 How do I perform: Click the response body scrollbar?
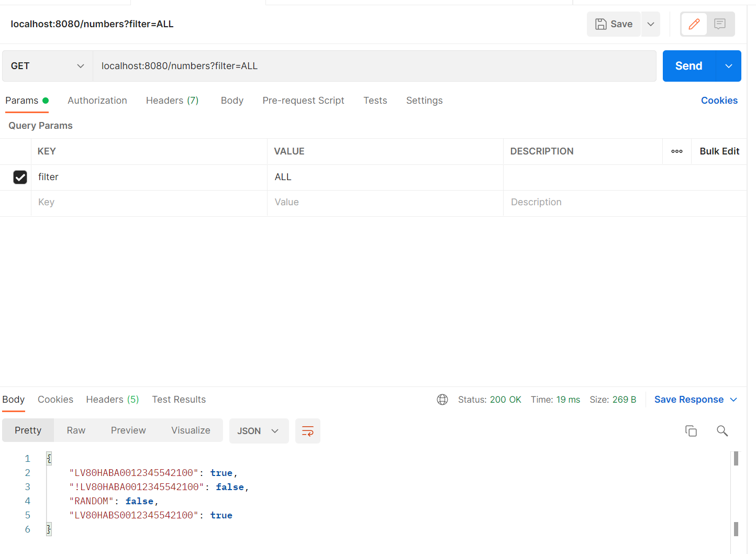[x=736, y=494]
